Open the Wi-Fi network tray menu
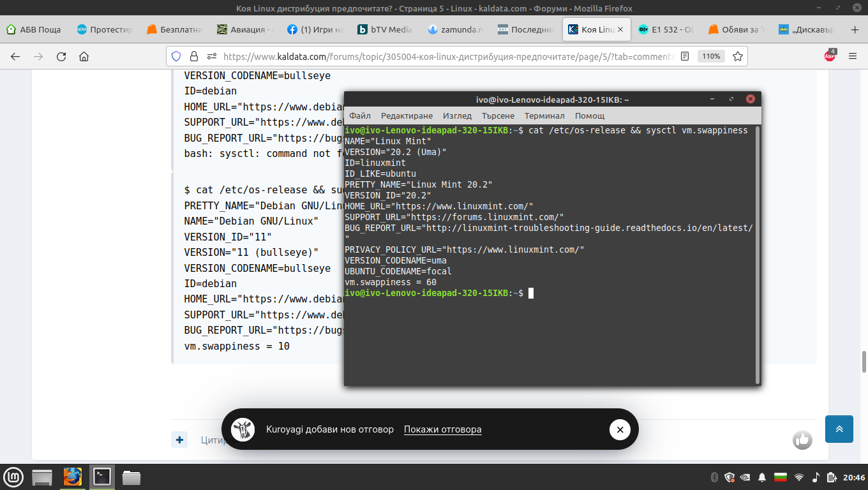 [x=798, y=477]
